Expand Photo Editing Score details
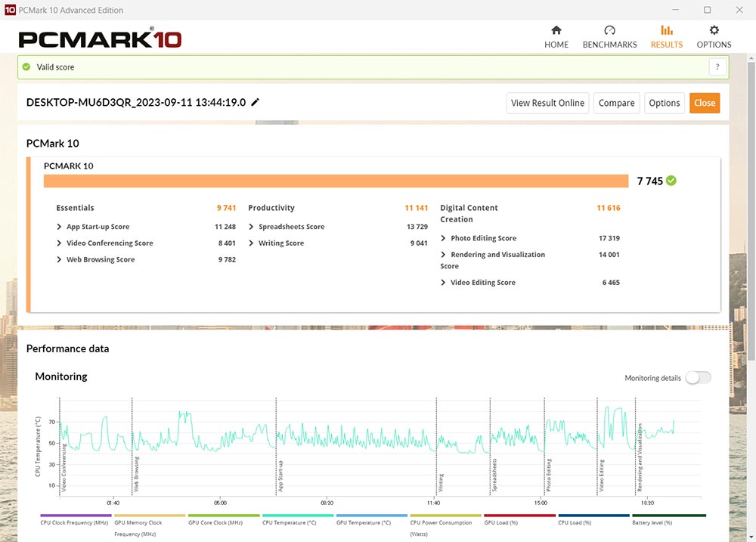The width and height of the screenshot is (756, 542). click(x=444, y=238)
